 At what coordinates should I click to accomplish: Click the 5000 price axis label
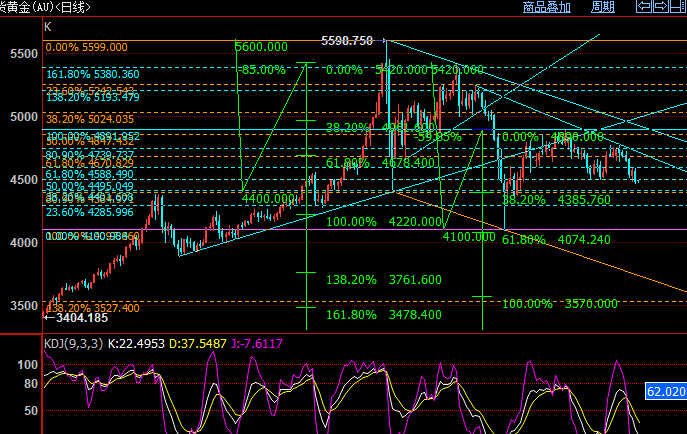tap(24, 117)
